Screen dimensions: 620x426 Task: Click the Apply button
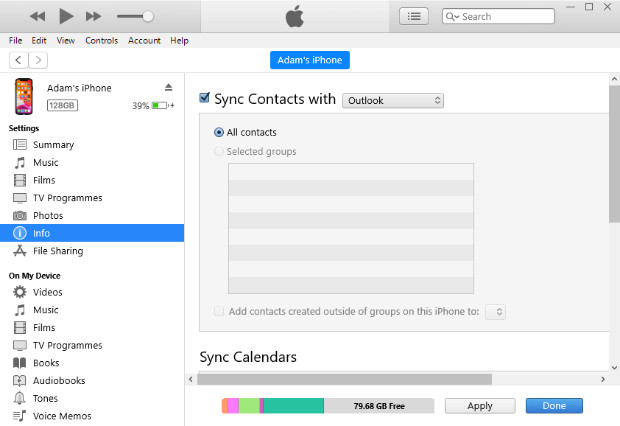click(x=480, y=406)
